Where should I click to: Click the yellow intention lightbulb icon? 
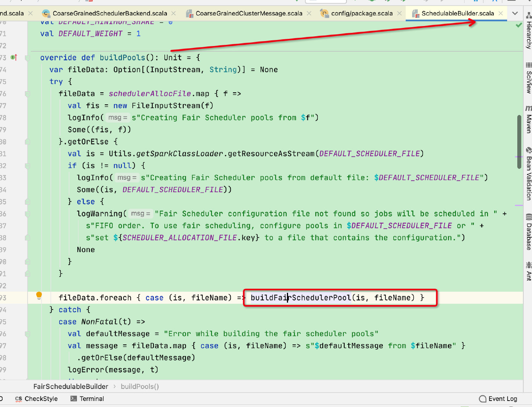pyautogui.click(x=39, y=295)
